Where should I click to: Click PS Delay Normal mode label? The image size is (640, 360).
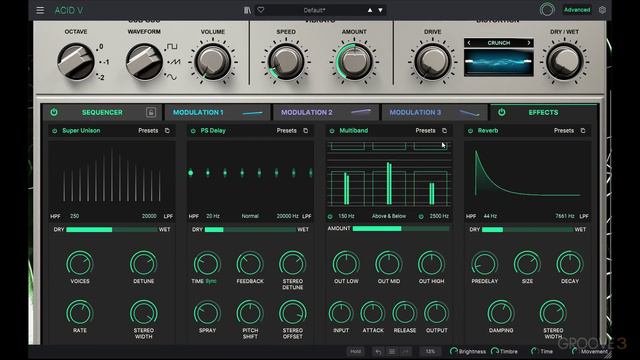click(250, 216)
